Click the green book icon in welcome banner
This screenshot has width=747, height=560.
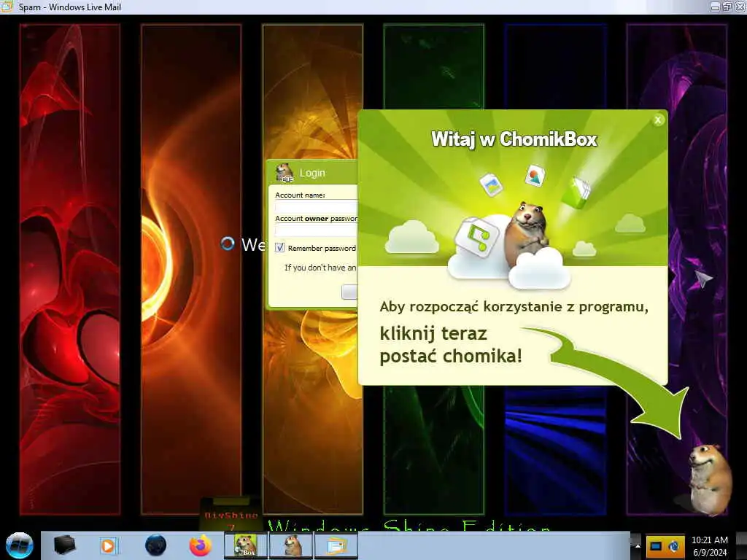(576, 192)
